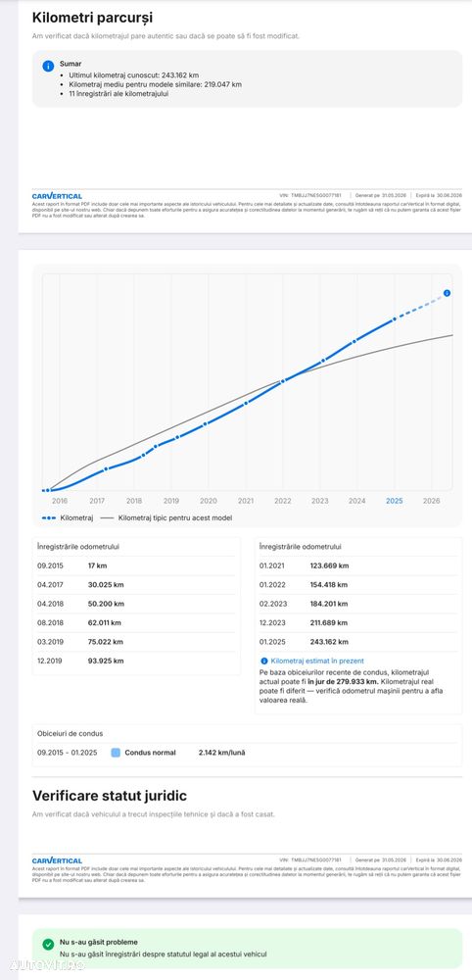Viewport: 472px width, 980px height.
Task: Select the 09.2015 17 km odometer record
Action: [x=136, y=565]
